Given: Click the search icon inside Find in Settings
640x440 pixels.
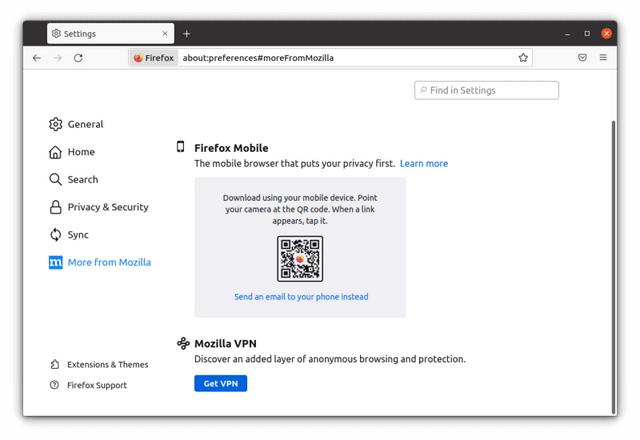Looking at the screenshot, I should click(x=423, y=90).
